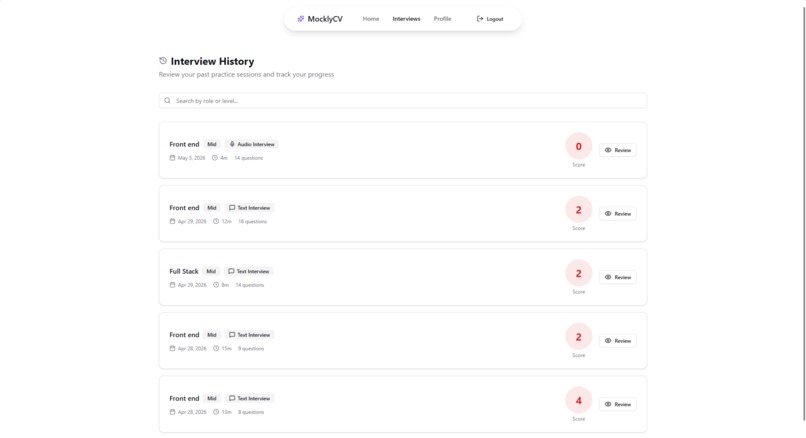Click 'Apr 28, 2026' on the 15m card
The image size is (806, 438).
click(x=192, y=349)
